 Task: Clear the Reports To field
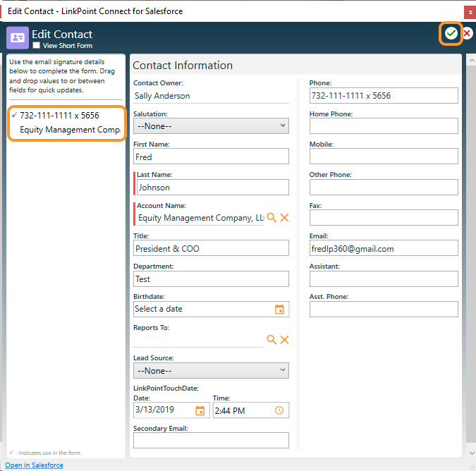284,340
